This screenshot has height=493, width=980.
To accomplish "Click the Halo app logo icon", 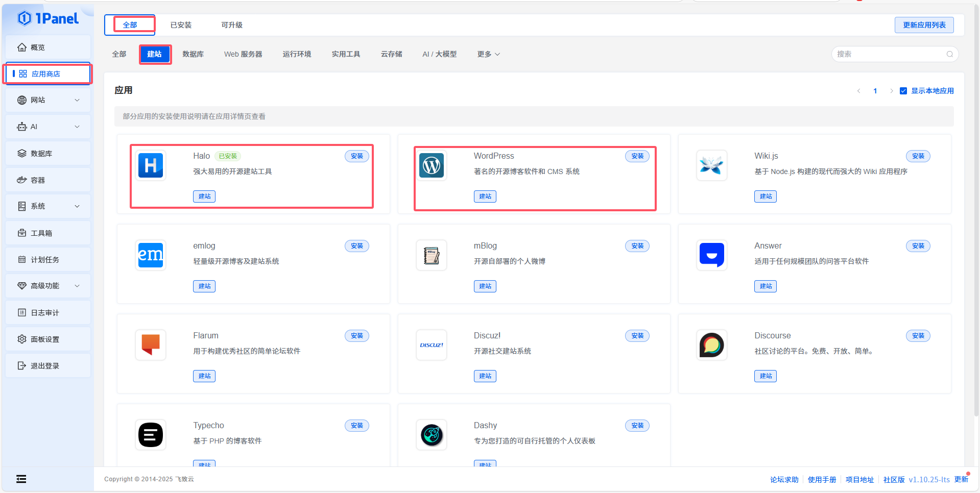I will pos(151,165).
